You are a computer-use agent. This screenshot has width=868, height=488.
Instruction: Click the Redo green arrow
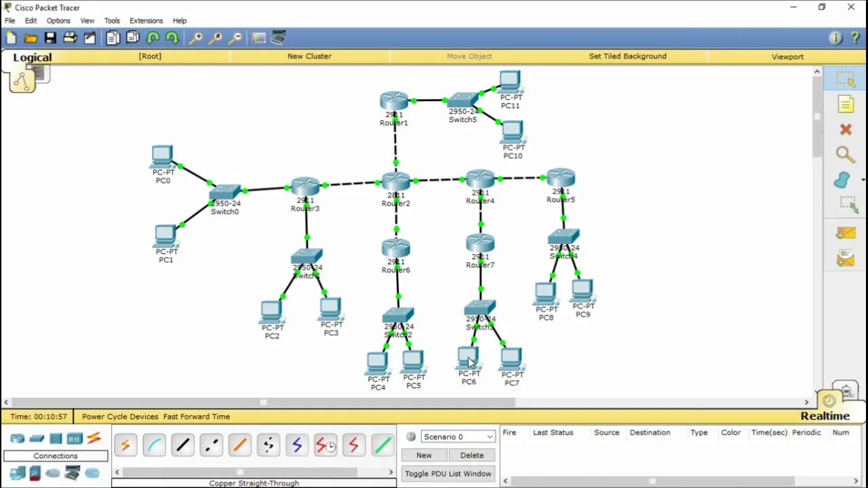pyautogui.click(x=172, y=38)
